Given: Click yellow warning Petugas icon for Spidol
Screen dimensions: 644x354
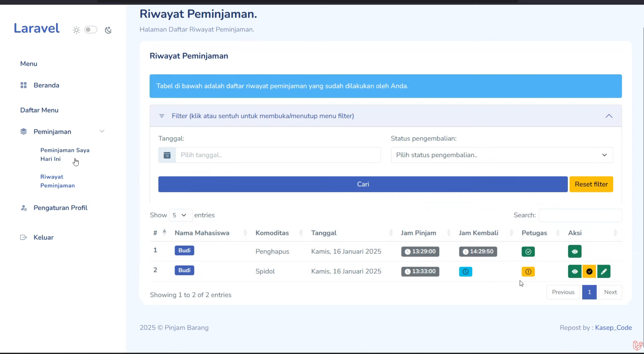Looking at the screenshot, I should tap(528, 272).
